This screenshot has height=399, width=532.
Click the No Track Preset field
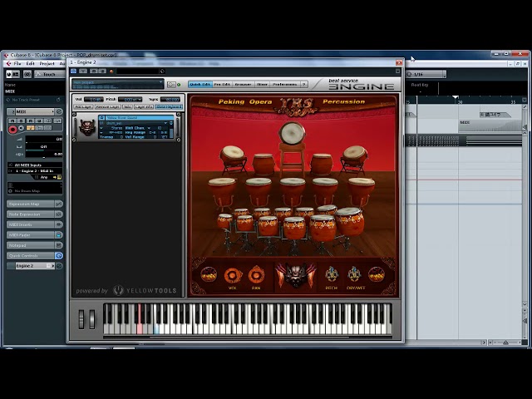coord(33,100)
